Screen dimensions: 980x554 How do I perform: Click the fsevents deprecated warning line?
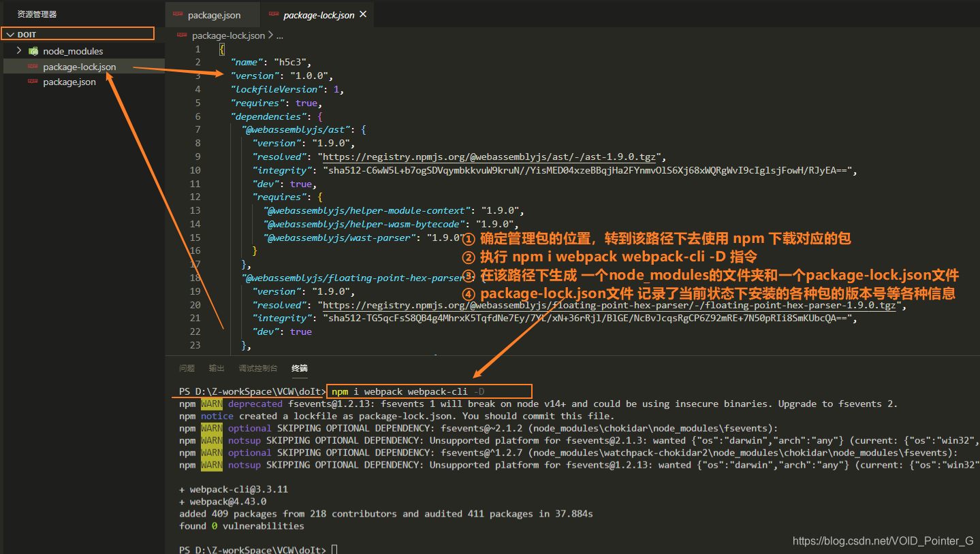click(538, 404)
